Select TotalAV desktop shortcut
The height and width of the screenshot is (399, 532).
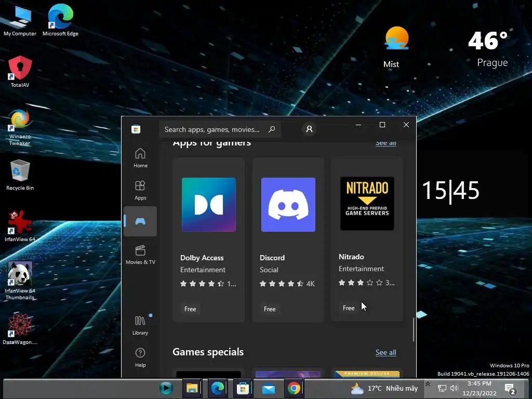[x=20, y=72]
